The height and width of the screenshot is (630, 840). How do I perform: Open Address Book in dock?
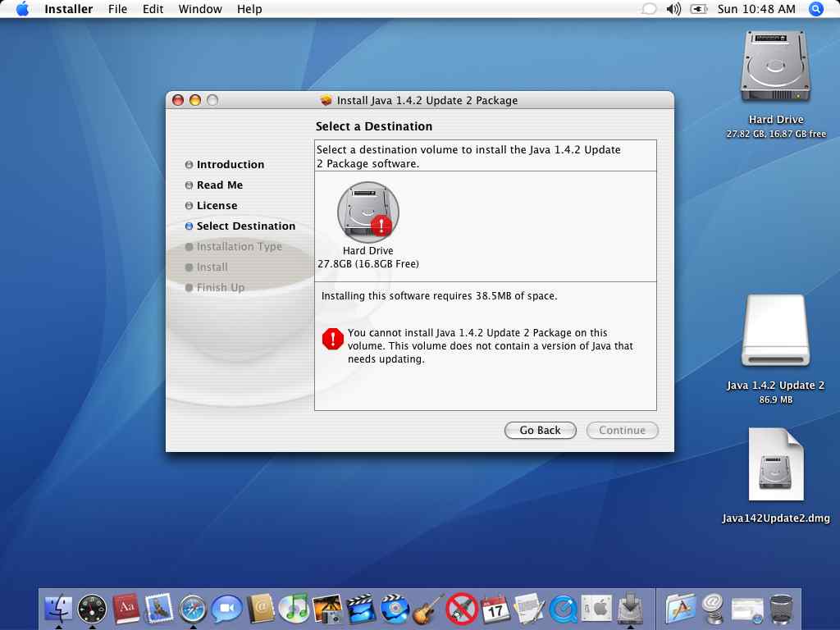(260, 609)
